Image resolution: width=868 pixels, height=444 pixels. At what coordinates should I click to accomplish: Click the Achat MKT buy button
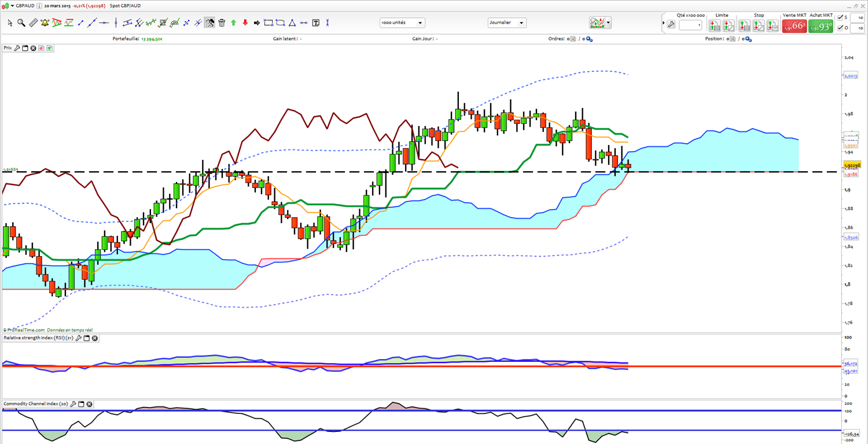821,26
